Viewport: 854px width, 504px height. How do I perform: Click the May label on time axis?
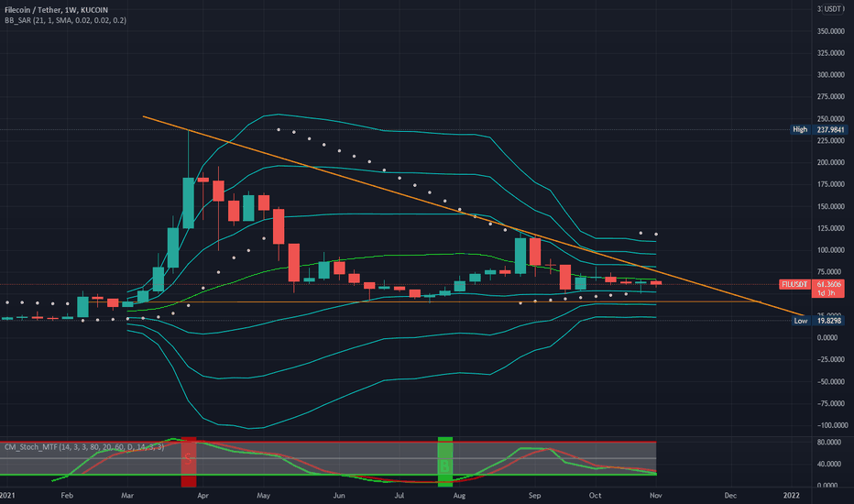[x=264, y=495]
